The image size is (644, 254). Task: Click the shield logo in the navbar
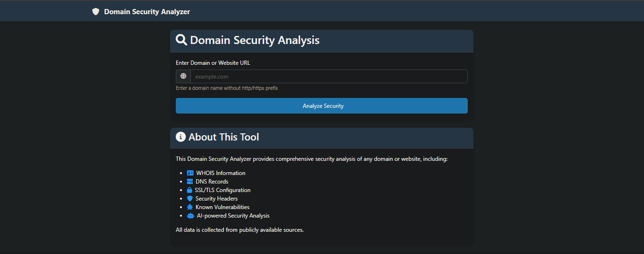coord(96,12)
